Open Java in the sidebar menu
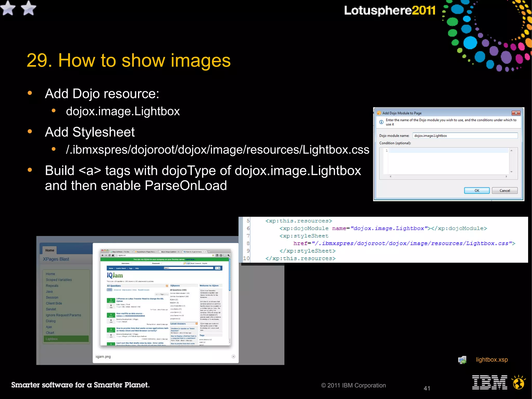The height and width of the screenshot is (399, 532). click(x=49, y=292)
